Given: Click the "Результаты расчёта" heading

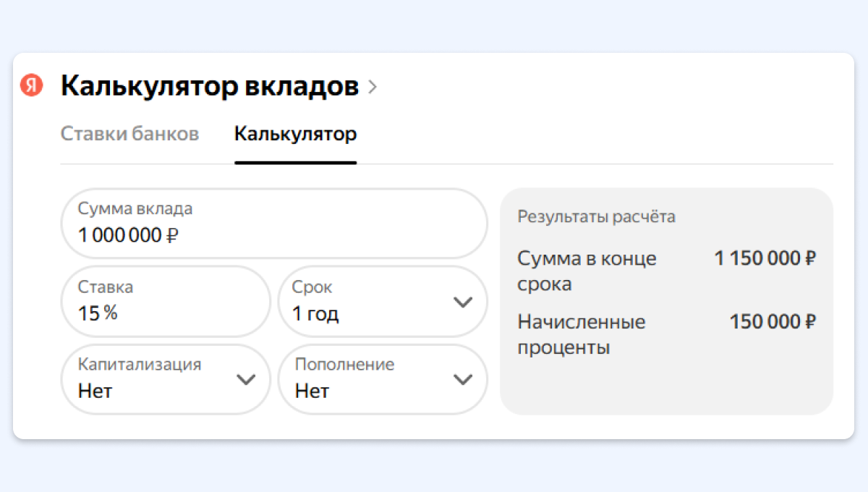Looking at the screenshot, I should point(596,216).
